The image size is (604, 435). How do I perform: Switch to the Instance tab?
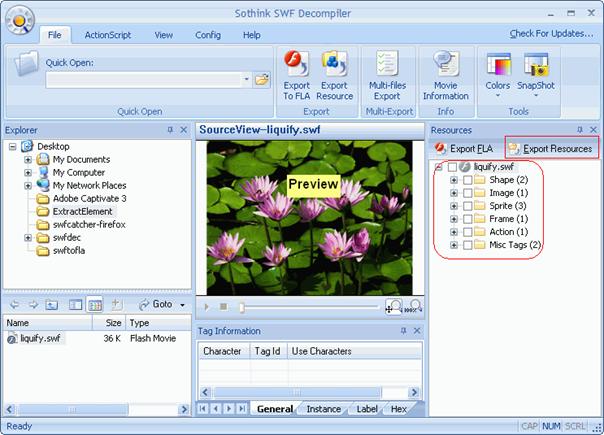click(x=323, y=409)
